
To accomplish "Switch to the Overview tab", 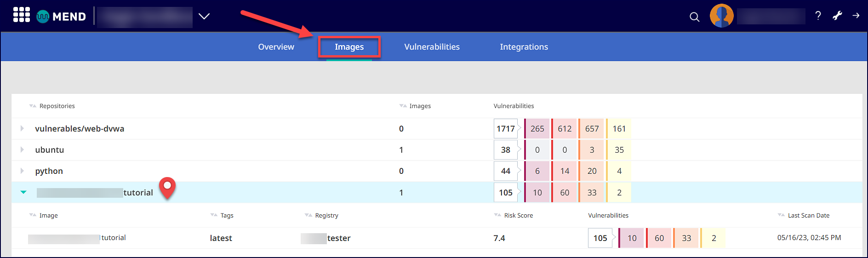I will [276, 47].
